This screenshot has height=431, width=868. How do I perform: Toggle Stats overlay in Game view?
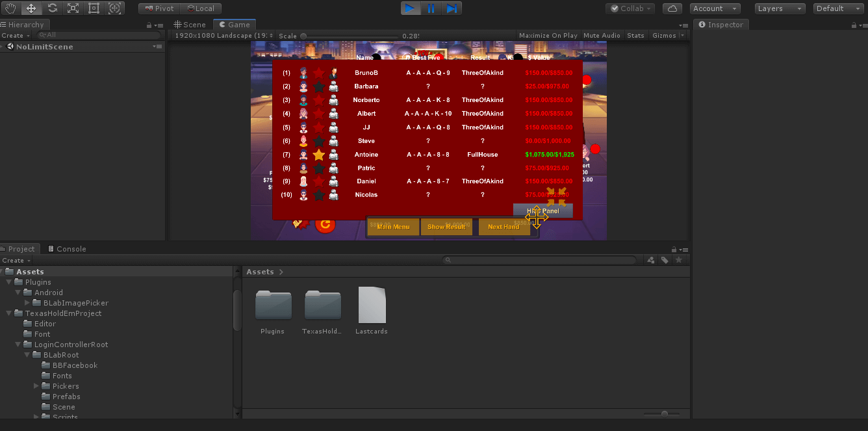(635, 36)
